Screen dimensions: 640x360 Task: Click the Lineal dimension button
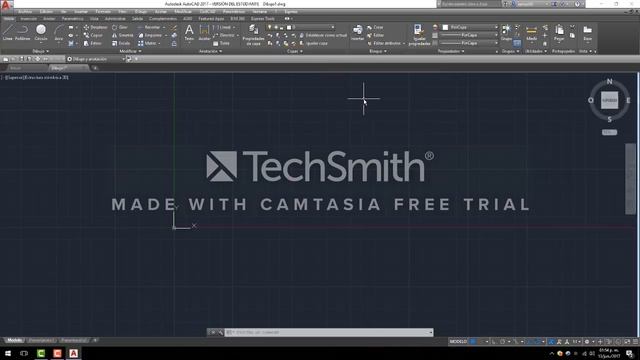pyautogui.click(x=223, y=27)
